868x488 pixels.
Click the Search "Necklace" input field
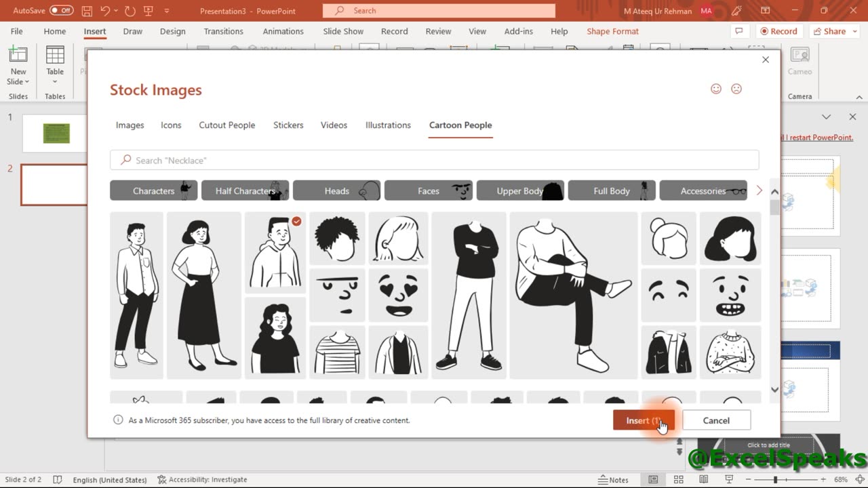click(434, 160)
